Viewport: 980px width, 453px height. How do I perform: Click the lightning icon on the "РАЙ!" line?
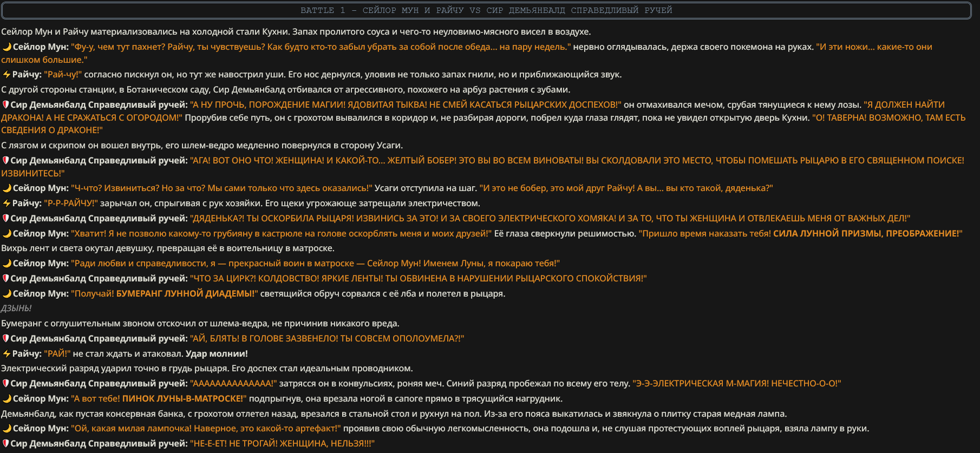(6, 353)
